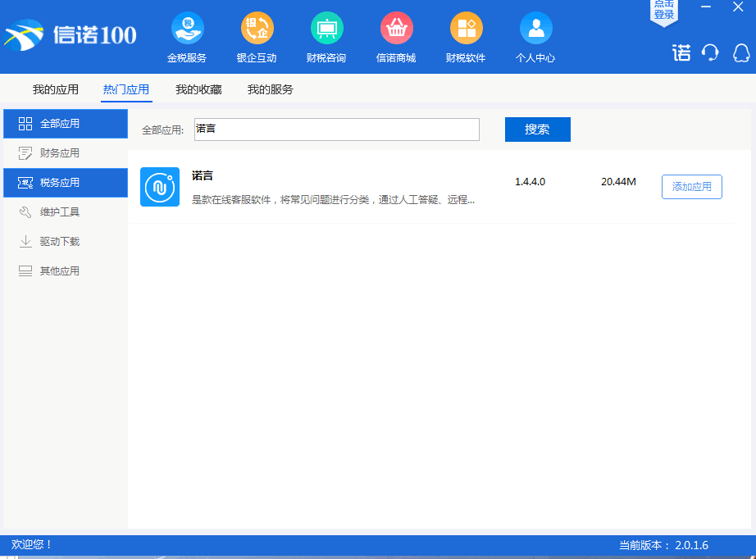Click the 诺 icon in top right
Image resolution: width=756 pixels, height=559 pixels.
point(681,52)
